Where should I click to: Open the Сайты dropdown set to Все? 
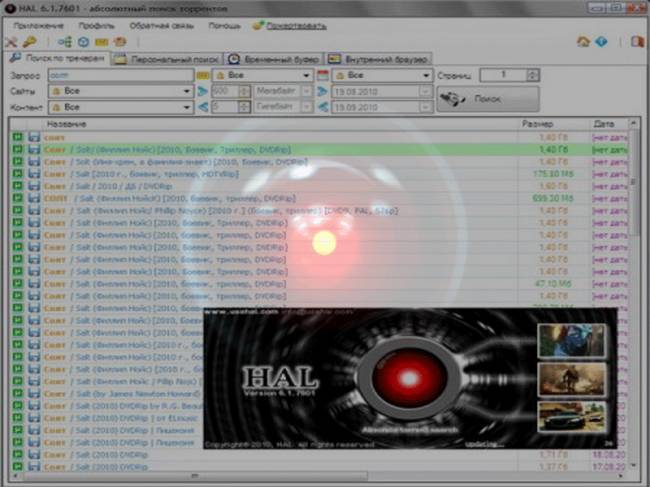(121, 91)
